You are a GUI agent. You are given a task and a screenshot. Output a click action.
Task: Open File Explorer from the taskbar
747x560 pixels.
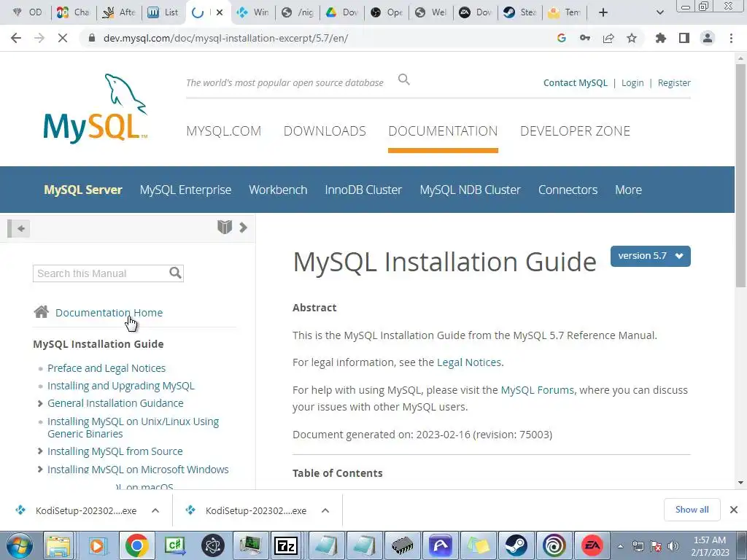(x=58, y=545)
